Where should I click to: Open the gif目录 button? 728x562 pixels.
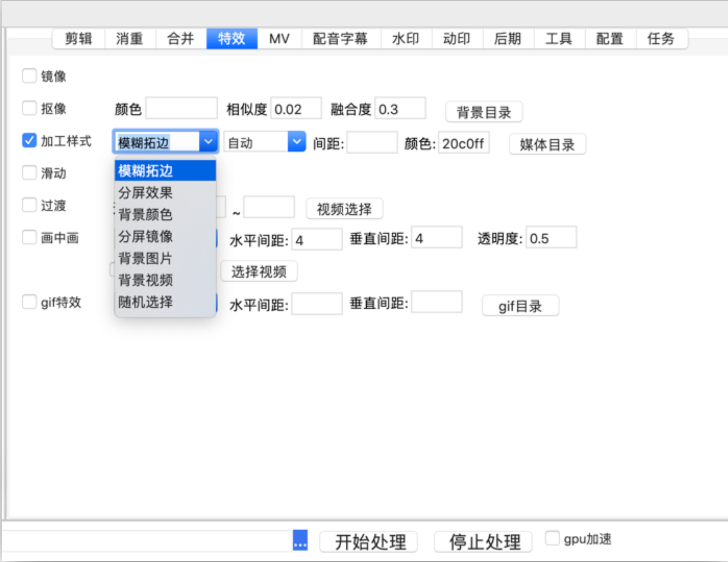pyautogui.click(x=520, y=306)
